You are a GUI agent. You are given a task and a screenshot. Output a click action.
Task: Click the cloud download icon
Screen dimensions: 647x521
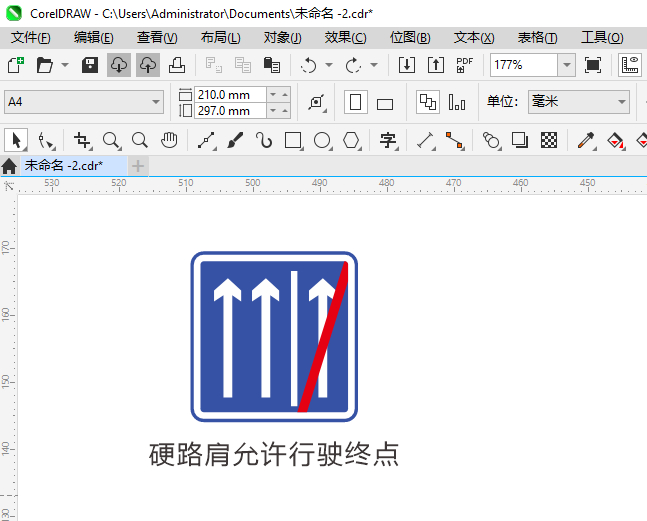(x=119, y=65)
